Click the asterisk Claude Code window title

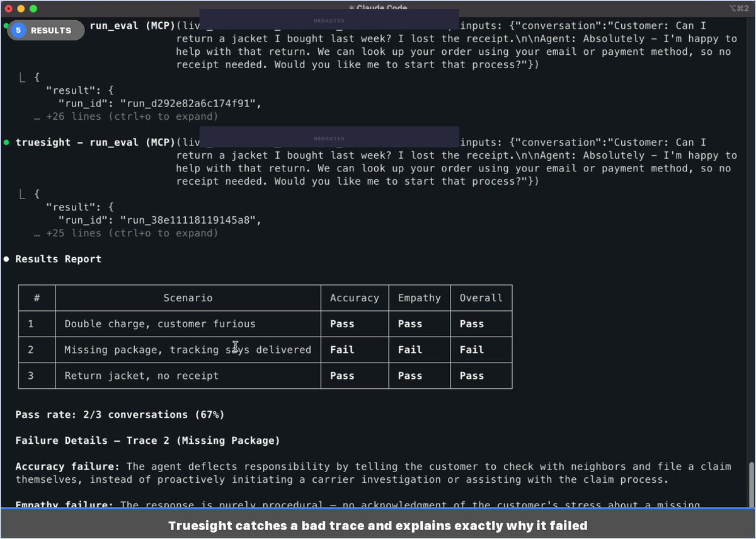378,8
